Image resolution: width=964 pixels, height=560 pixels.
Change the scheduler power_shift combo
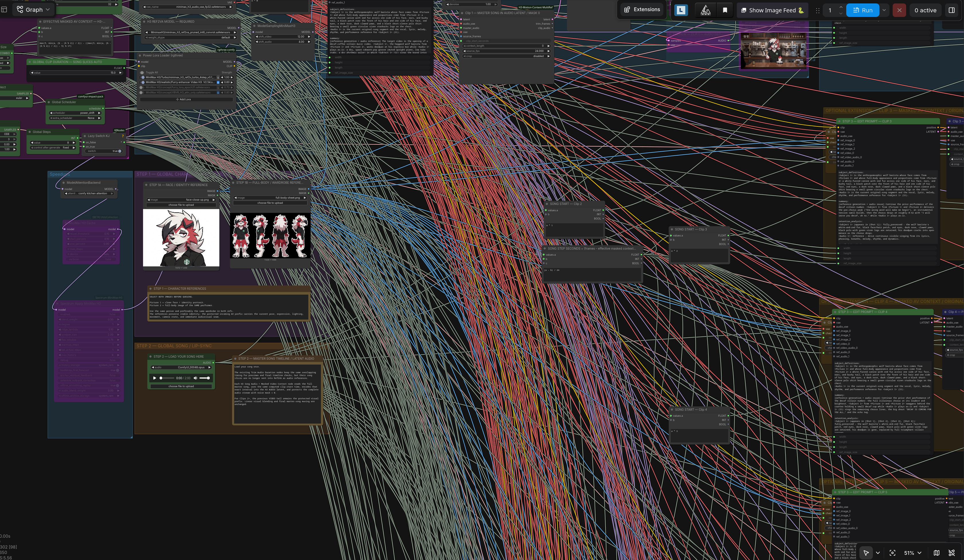(x=75, y=113)
